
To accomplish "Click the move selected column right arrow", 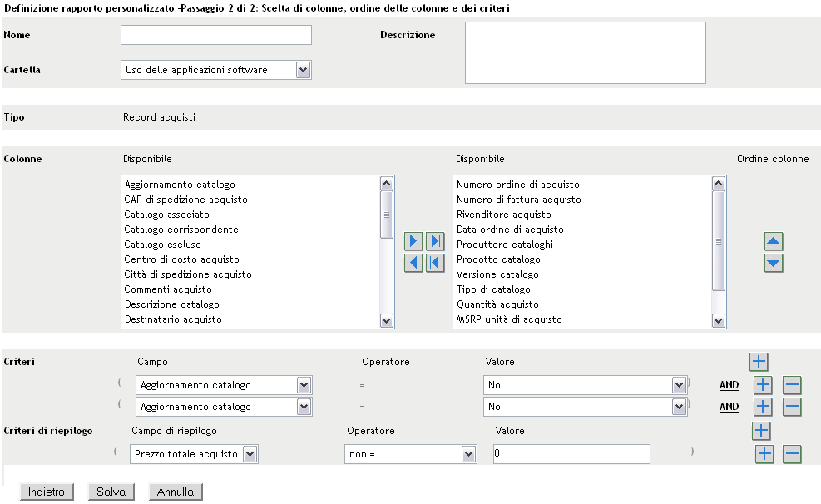I will (413, 242).
